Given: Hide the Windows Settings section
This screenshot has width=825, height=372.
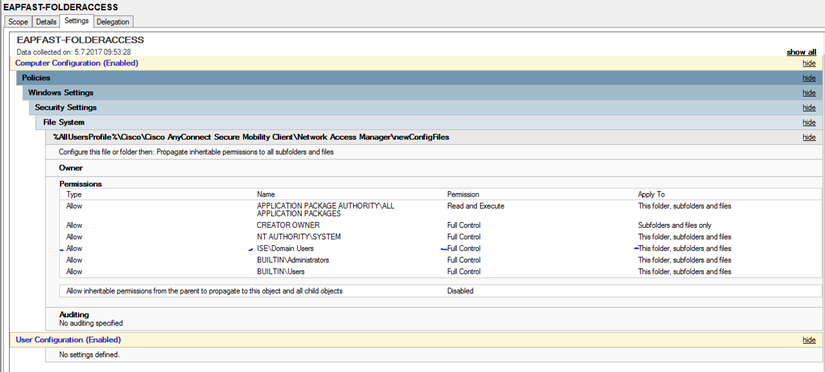Looking at the screenshot, I should 809,93.
